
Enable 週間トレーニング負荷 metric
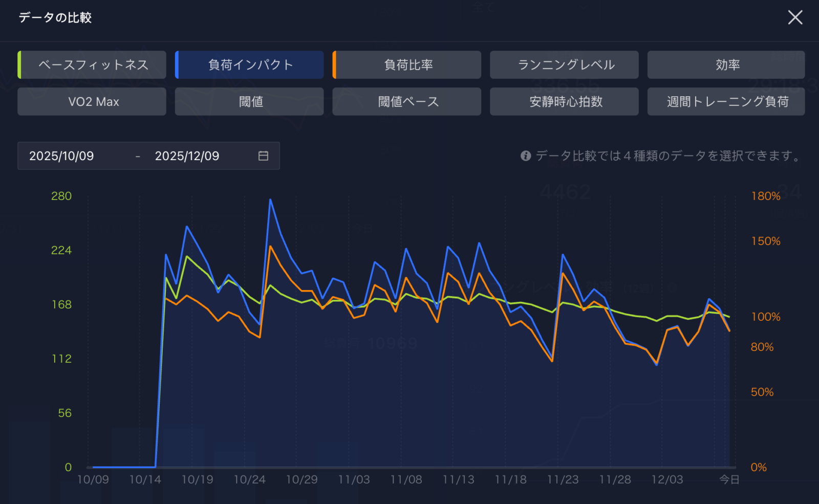point(726,102)
